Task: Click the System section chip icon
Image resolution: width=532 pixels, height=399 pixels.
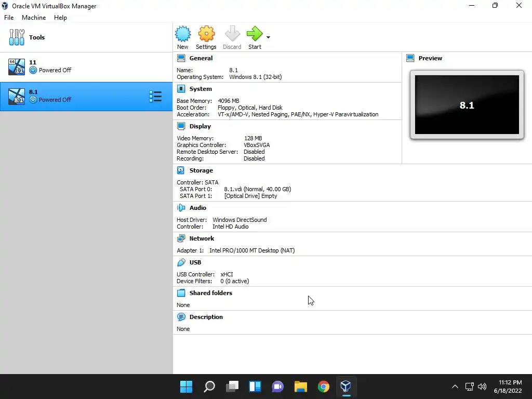Action: pos(181,89)
